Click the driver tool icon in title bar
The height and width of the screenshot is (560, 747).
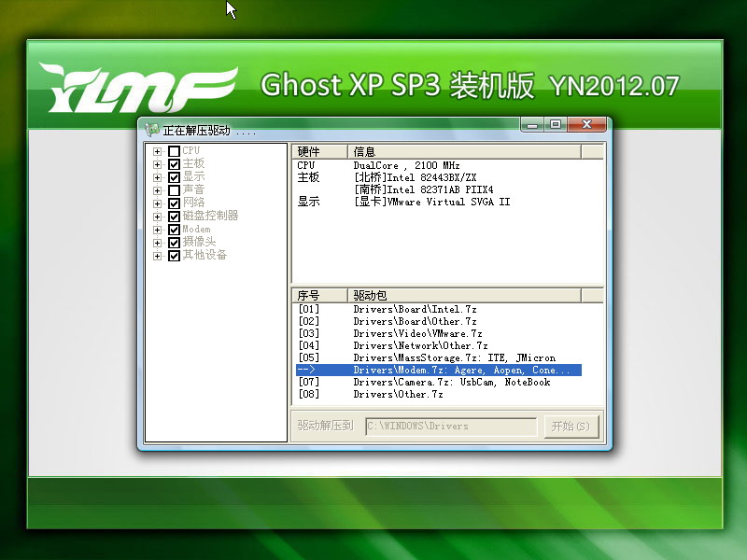tap(152, 130)
